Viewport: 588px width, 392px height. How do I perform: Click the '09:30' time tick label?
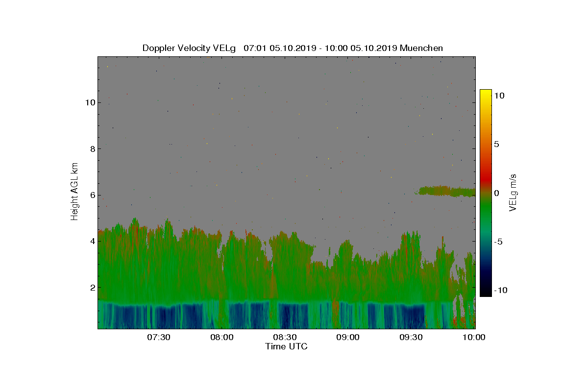(x=412, y=337)
